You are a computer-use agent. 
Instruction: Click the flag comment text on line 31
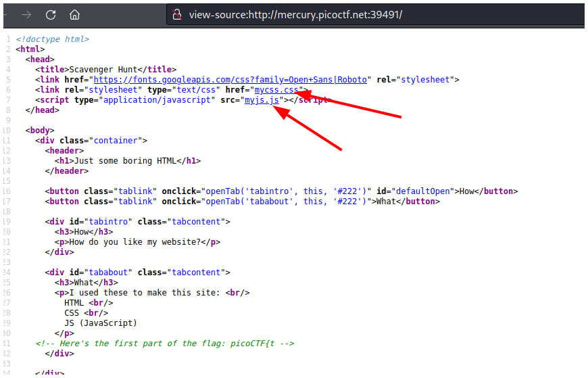point(165,344)
